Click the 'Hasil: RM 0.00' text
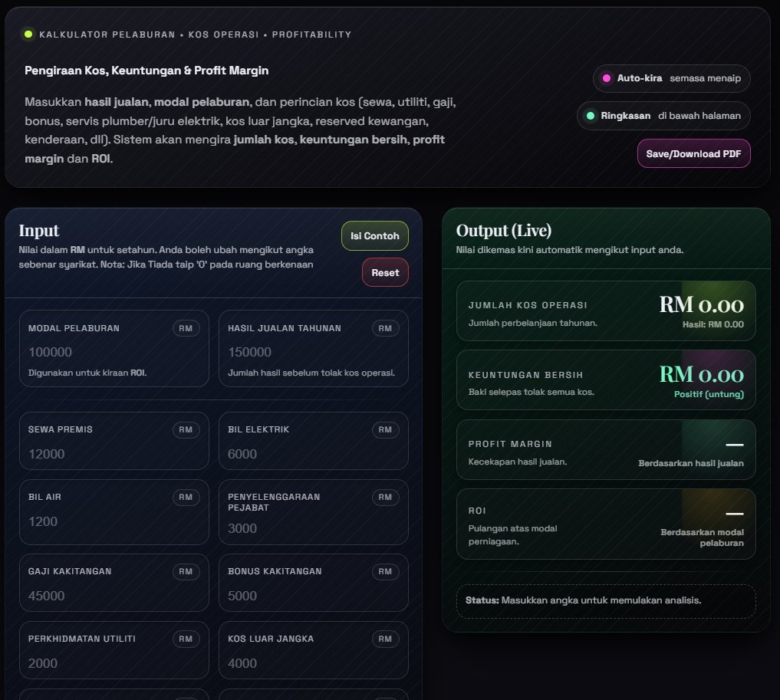 click(x=713, y=324)
